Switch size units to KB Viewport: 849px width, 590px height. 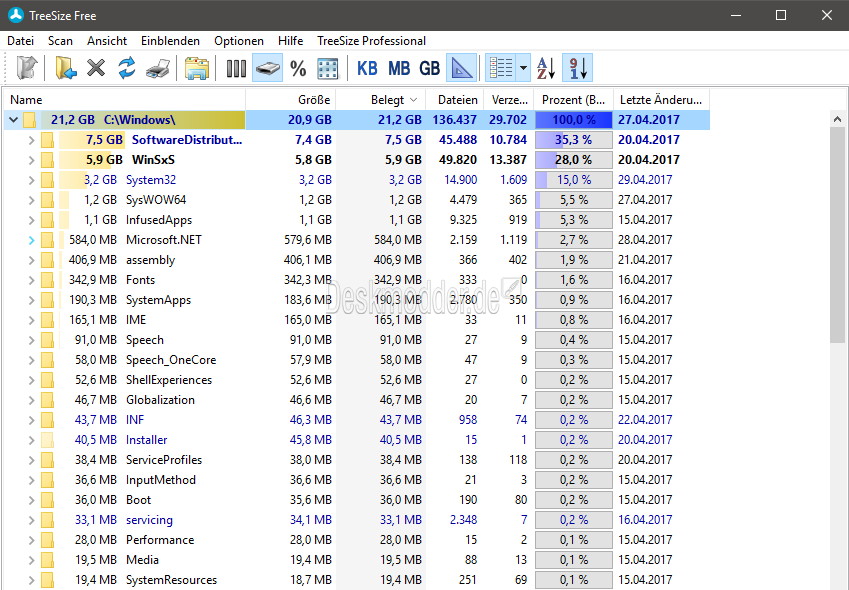pyautogui.click(x=367, y=68)
